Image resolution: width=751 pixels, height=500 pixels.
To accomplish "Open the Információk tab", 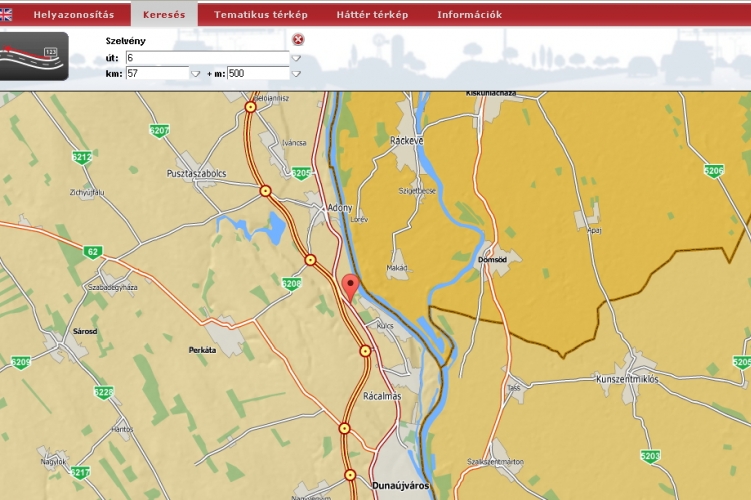I will tap(469, 15).
